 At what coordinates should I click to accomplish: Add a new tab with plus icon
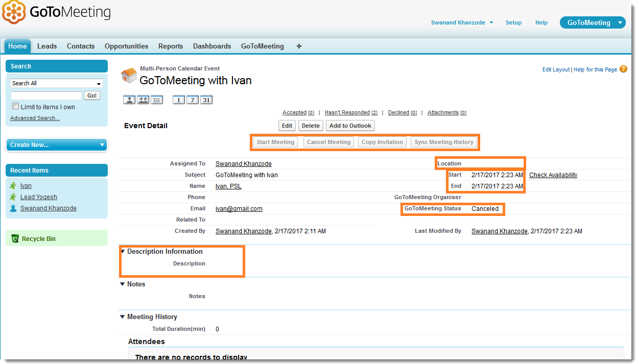[299, 46]
